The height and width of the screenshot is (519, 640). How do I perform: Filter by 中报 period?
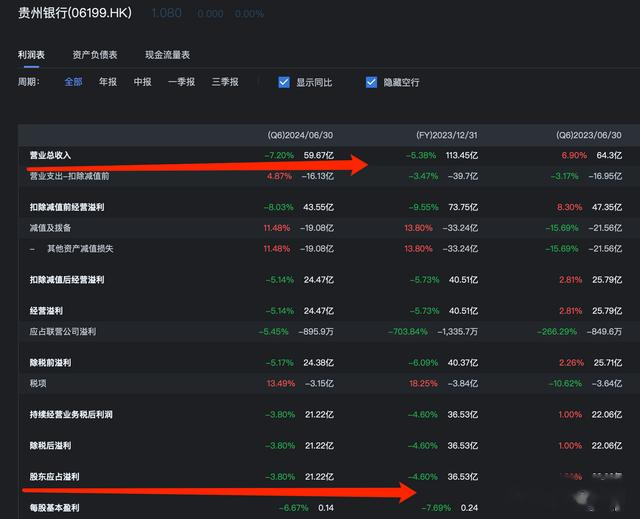pos(142,82)
